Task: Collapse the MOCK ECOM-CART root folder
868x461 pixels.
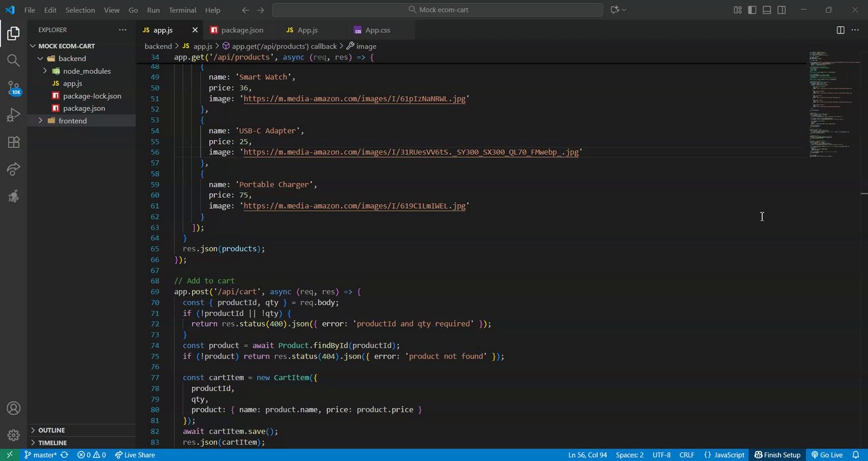Action: pos(66,46)
